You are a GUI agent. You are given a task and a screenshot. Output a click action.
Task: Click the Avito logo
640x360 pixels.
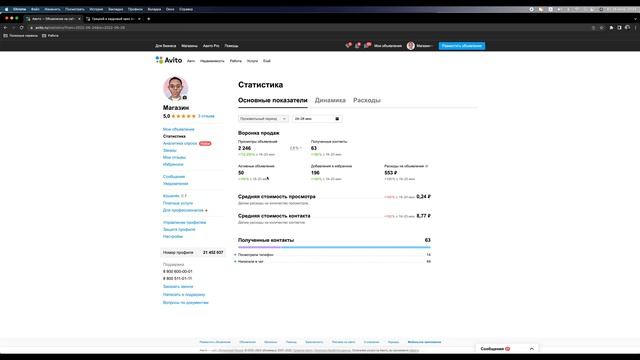point(169,60)
